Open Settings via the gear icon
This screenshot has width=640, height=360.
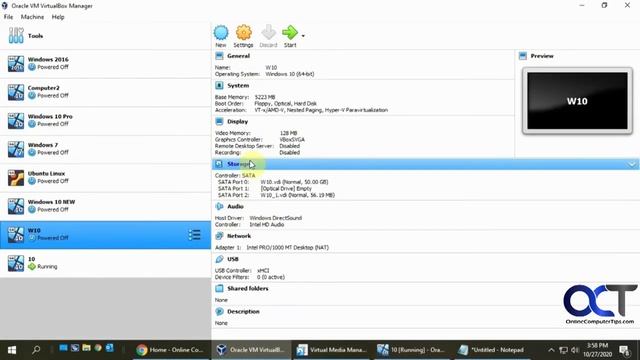(x=244, y=33)
